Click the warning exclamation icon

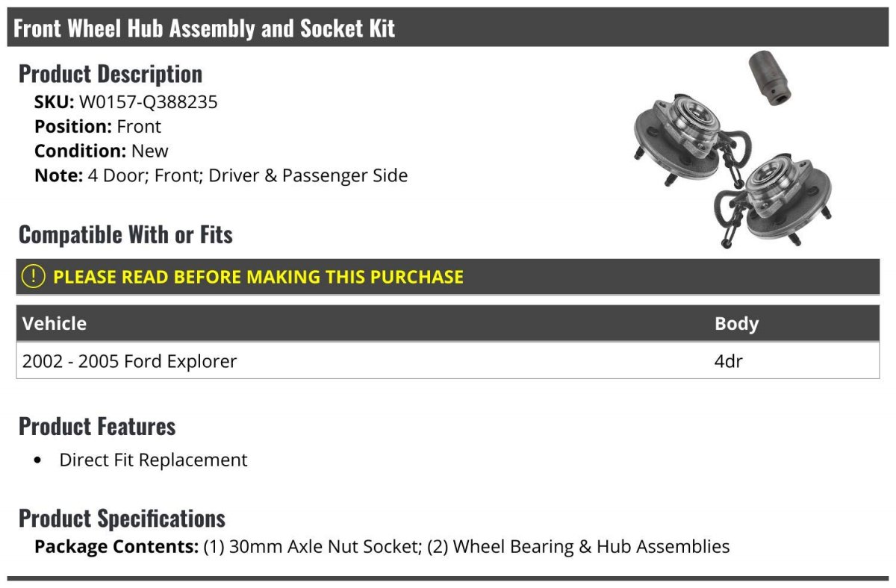33,277
